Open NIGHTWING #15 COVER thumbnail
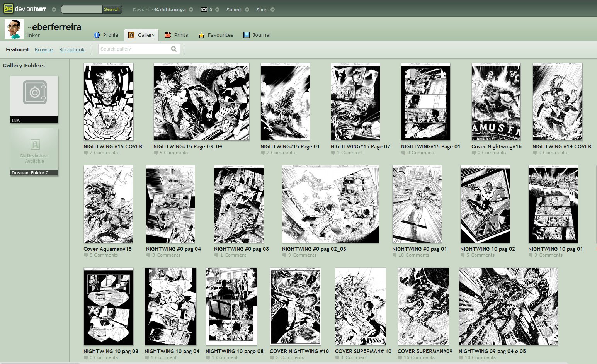The image size is (597, 364). click(x=109, y=102)
